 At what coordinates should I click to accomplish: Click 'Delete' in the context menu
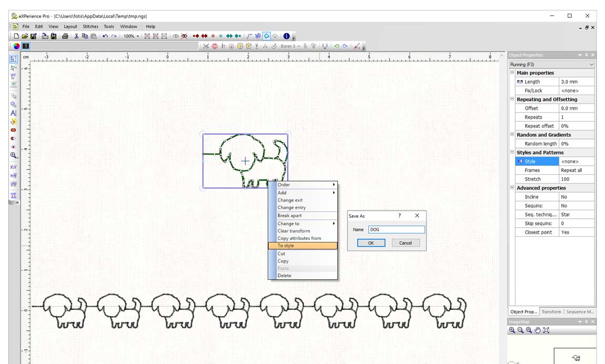click(302, 276)
